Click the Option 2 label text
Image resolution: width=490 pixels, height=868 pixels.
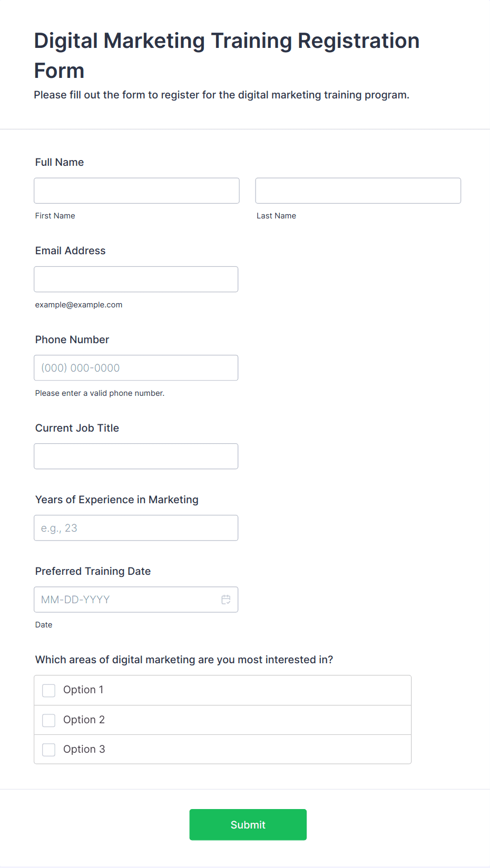(x=84, y=720)
